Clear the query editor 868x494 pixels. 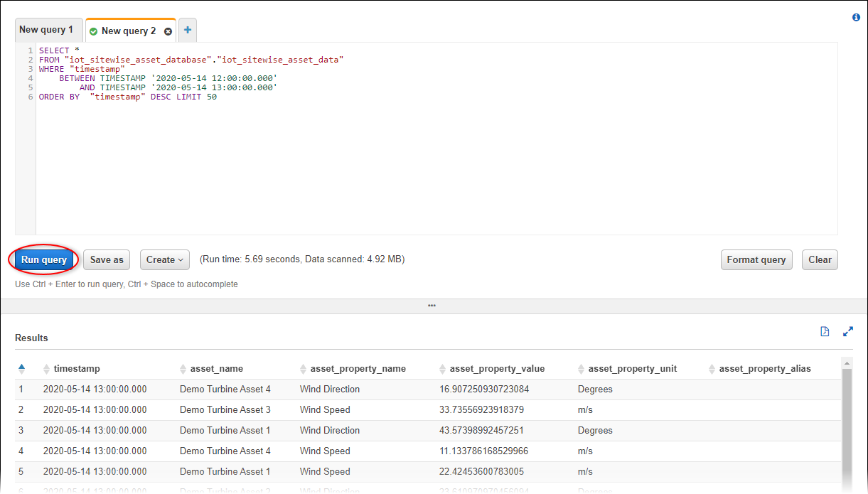point(820,259)
